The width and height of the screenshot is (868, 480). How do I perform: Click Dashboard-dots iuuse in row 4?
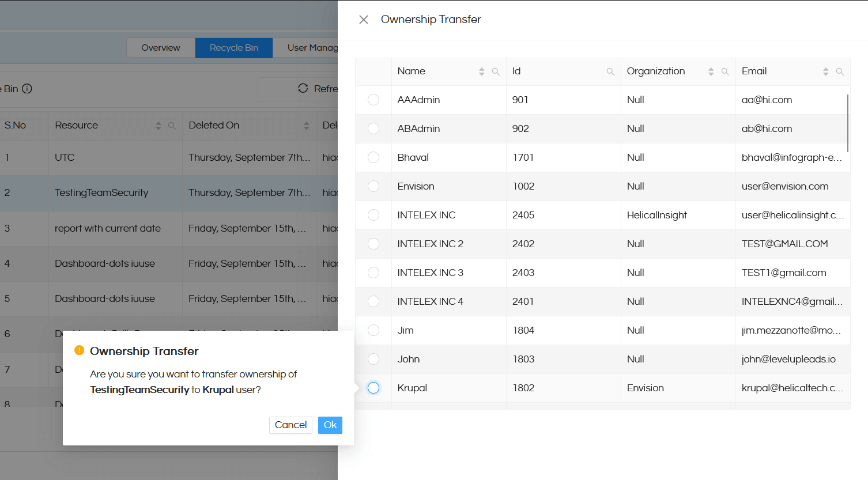(x=105, y=263)
